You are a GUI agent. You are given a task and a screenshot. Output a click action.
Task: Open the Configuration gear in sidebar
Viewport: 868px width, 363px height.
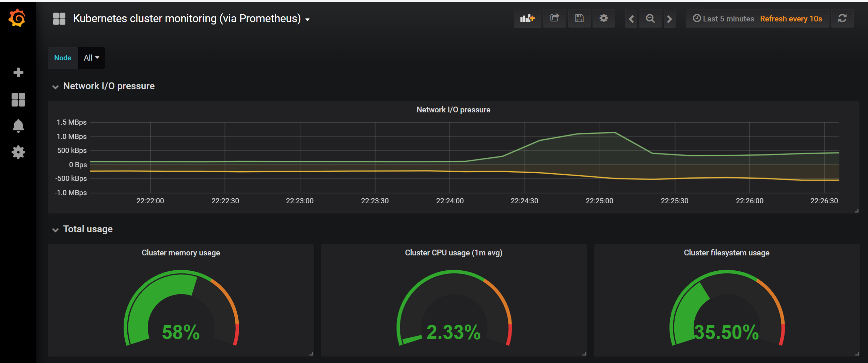[x=18, y=152]
